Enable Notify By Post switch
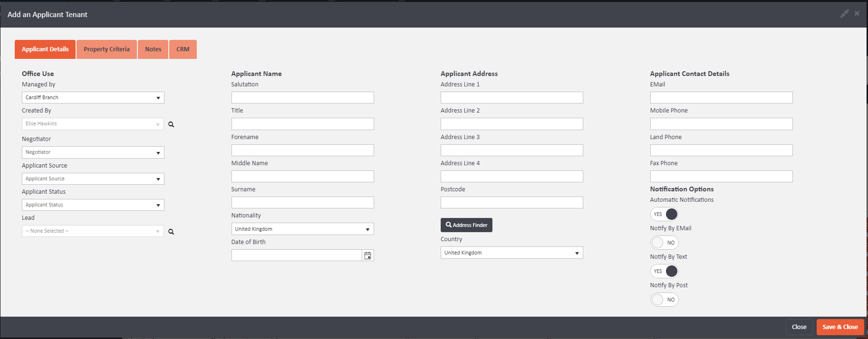Screen dimensions: 868x339 [x=664, y=300]
